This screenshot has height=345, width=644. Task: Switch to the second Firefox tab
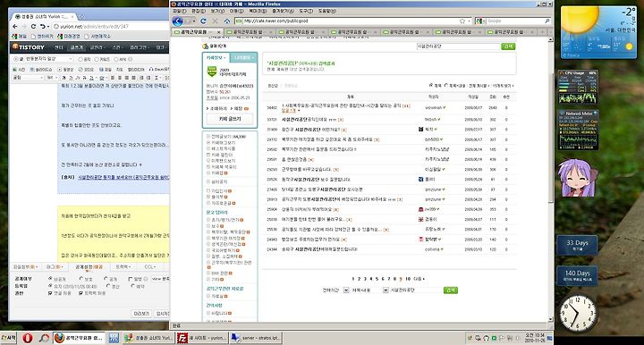tap(249, 31)
